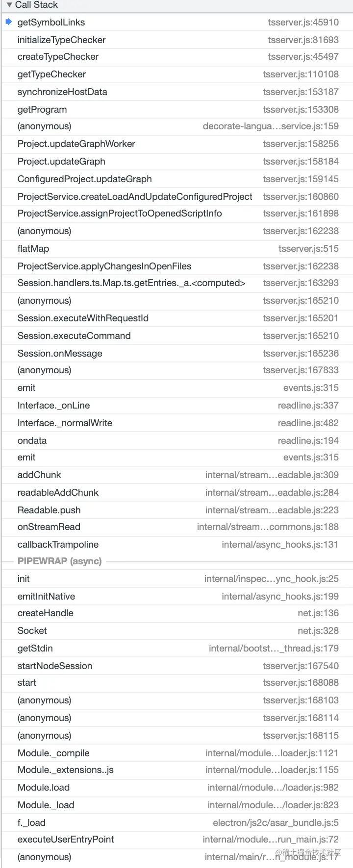This screenshot has height=868, width=353.
Task: Select the getSymbolLinks stack frame
Action: coord(51,23)
